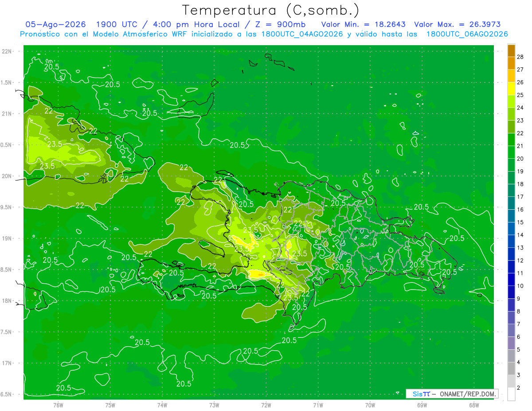Image resolution: width=532 pixels, height=411 pixels.
Task: Click the gray legend swatch between 3 and 4
Action: click(x=511, y=369)
